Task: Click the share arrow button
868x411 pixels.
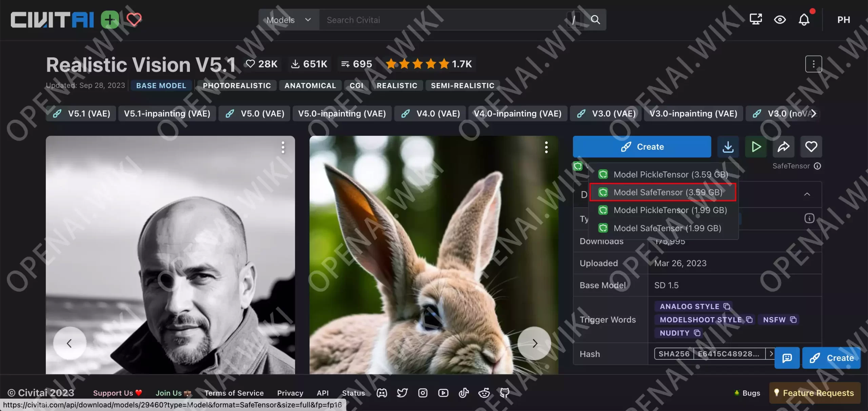Action: 784,147
